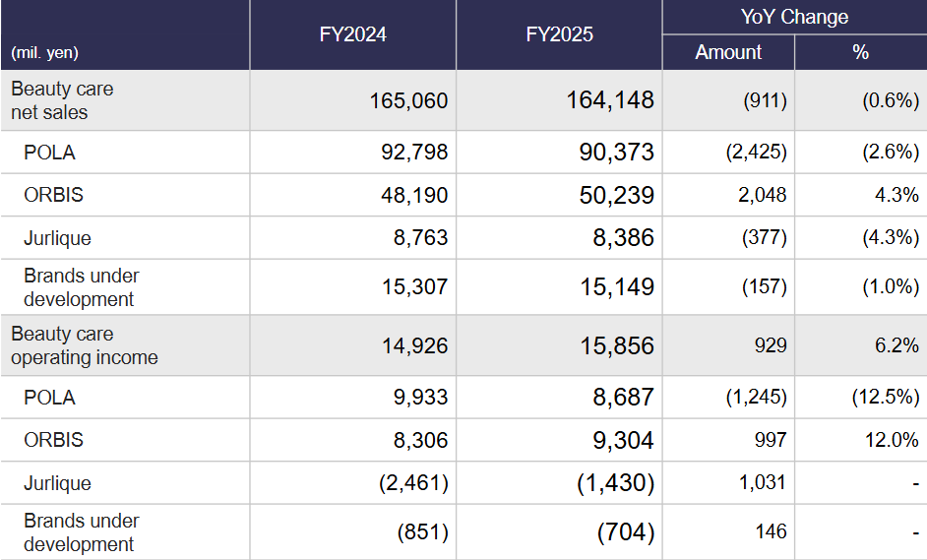The width and height of the screenshot is (927, 560).
Task: Select the (mil. yen) unit label
Action: click(45, 53)
